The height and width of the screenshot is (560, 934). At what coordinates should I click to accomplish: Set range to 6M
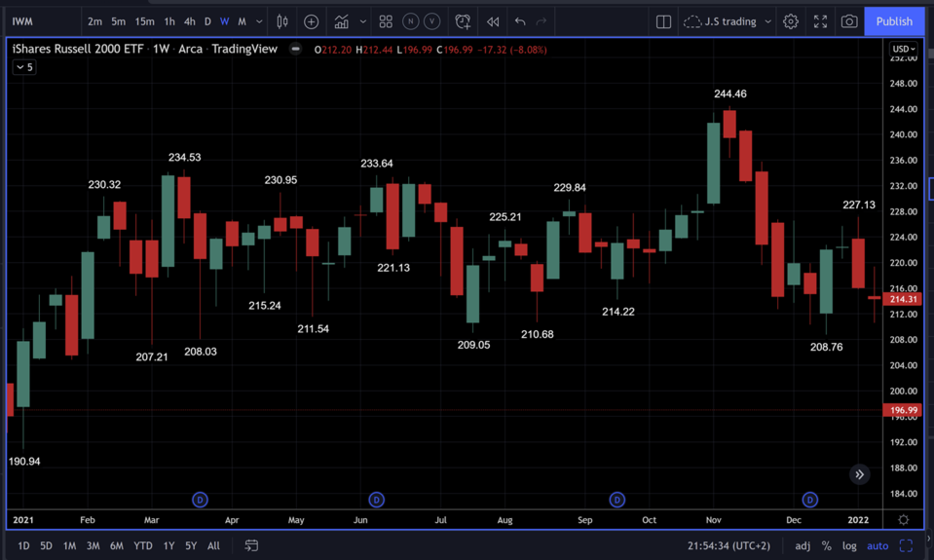click(117, 545)
